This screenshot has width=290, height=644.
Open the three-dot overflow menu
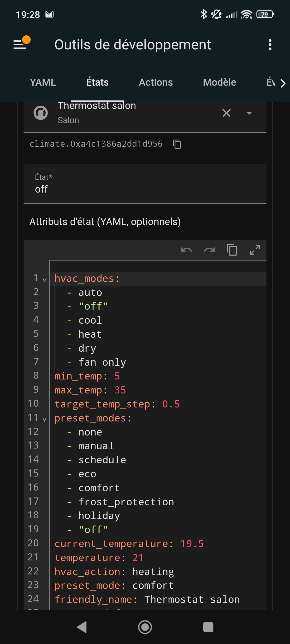270,45
